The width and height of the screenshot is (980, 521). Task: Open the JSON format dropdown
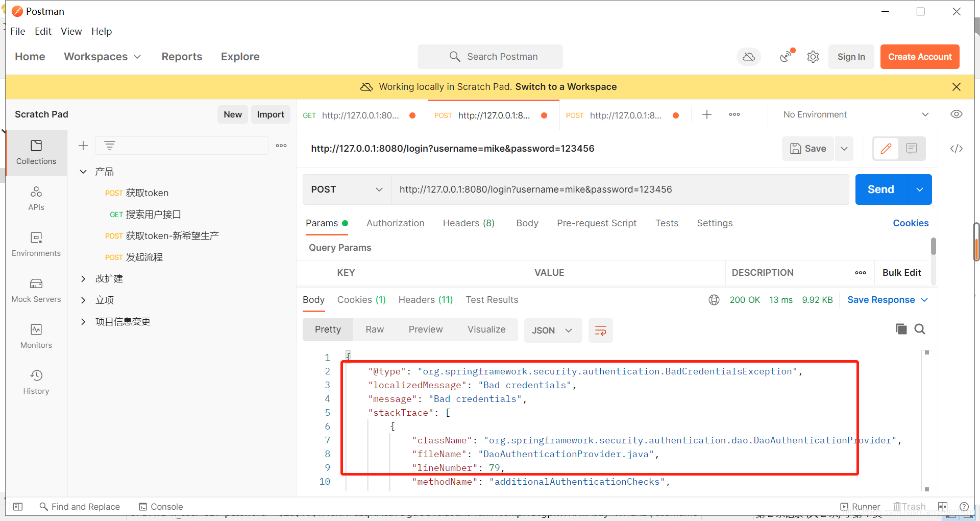553,330
